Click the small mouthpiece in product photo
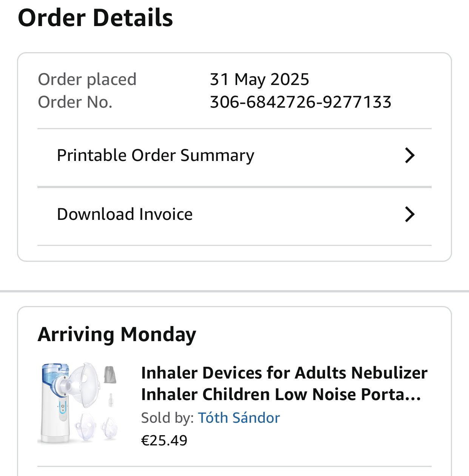Viewport: 469px width, 476px height. tap(111, 400)
